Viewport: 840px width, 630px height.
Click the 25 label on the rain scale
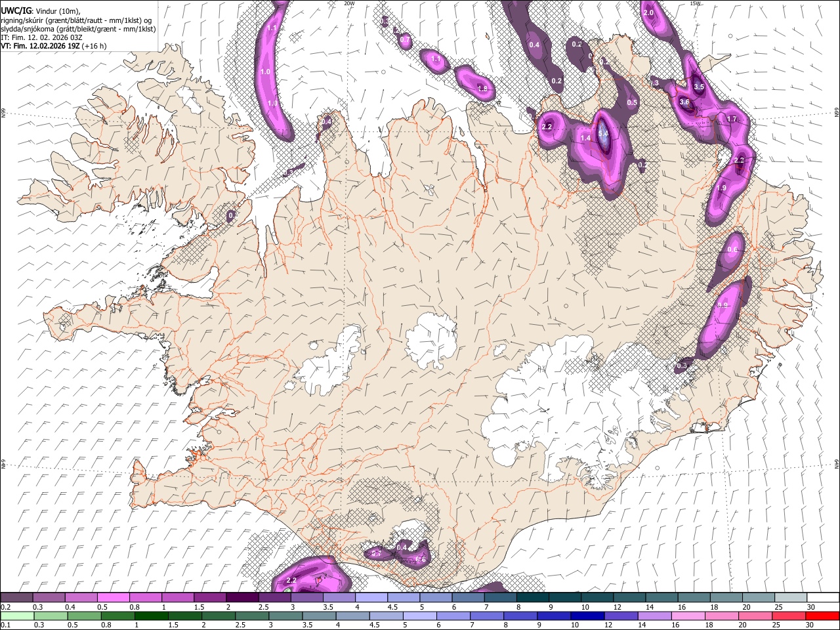pos(777,625)
